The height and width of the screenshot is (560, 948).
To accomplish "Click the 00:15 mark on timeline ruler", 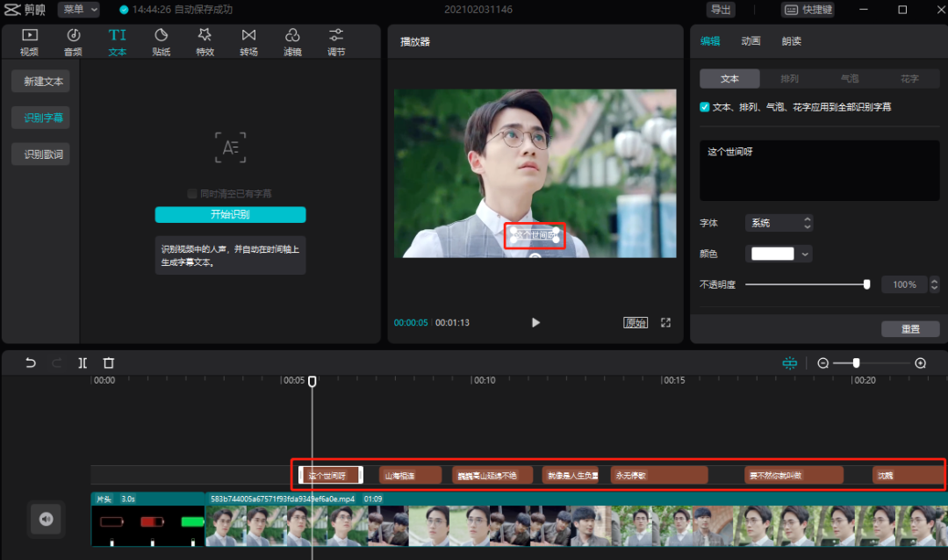I will click(x=673, y=380).
